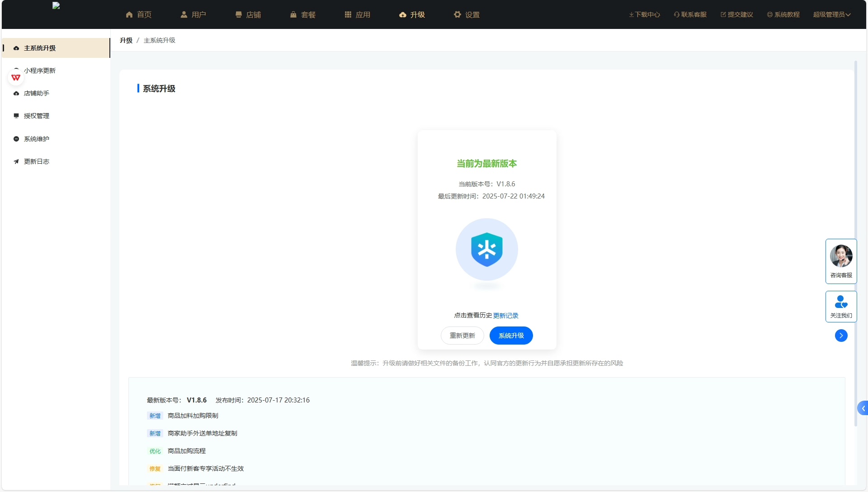Open the 更新记录 history link

click(x=505, y=316)
